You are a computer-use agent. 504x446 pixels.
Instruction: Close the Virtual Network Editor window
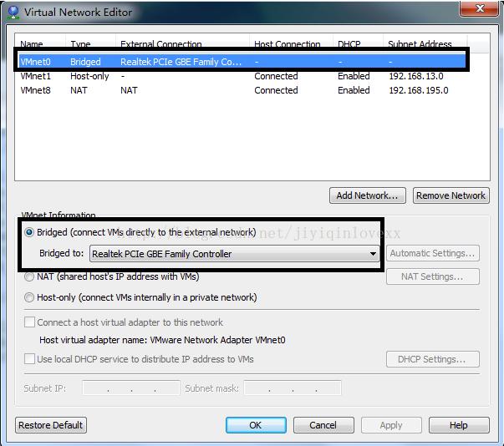(479, 8)
